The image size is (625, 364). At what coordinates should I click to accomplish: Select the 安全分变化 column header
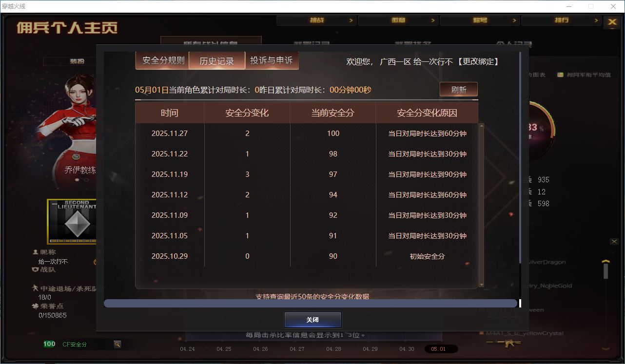point(247,113)
